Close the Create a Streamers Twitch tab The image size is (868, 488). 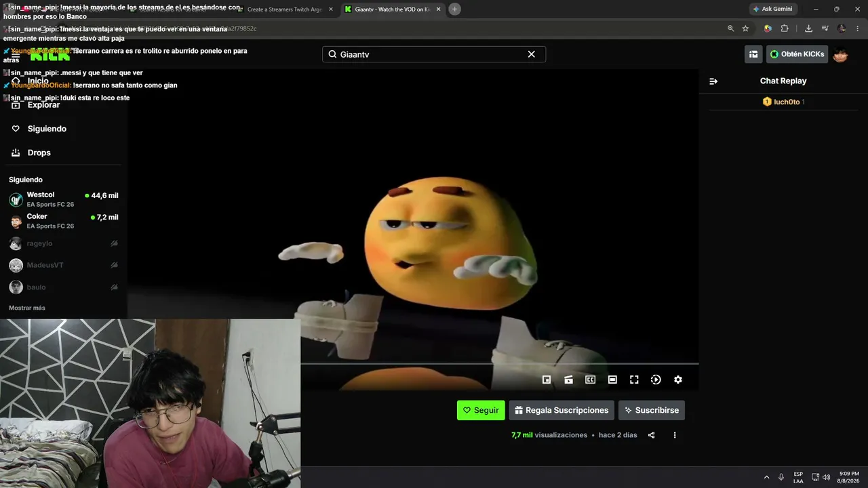(x=331, y=9)
